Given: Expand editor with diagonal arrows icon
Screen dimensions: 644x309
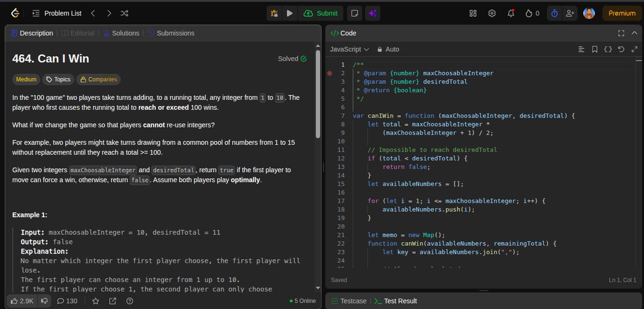Looking at the screenshot, I should [634, 49].
